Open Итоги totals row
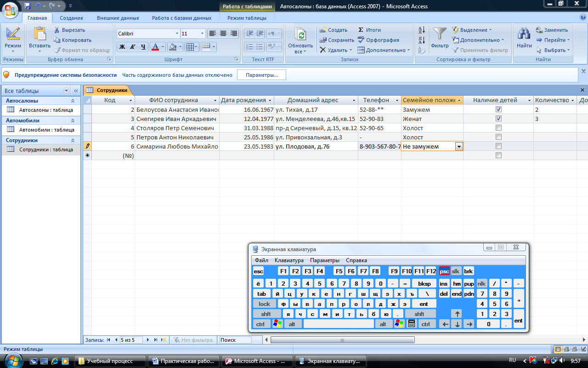Screen dimensions: 588x368 click(369, 30)
